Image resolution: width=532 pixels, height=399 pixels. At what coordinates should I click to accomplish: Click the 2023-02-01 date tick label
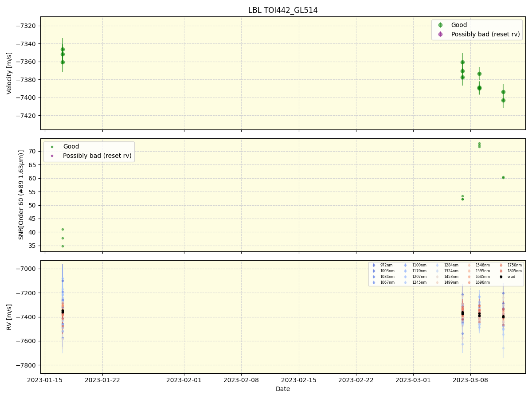(x=184, y=380)
